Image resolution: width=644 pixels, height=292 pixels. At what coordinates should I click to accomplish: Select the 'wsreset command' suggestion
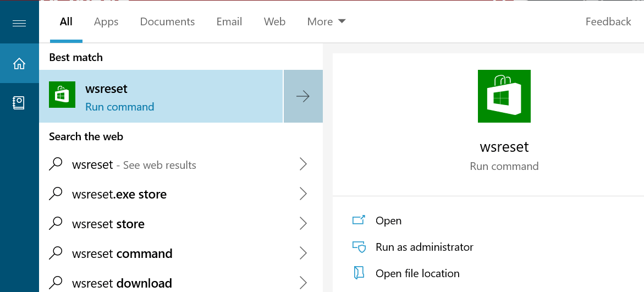181,254
